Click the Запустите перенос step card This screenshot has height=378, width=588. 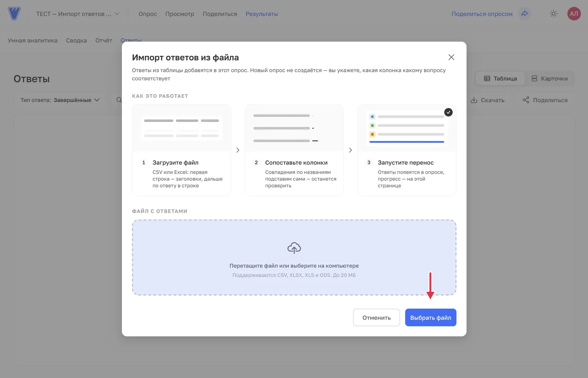407,150
